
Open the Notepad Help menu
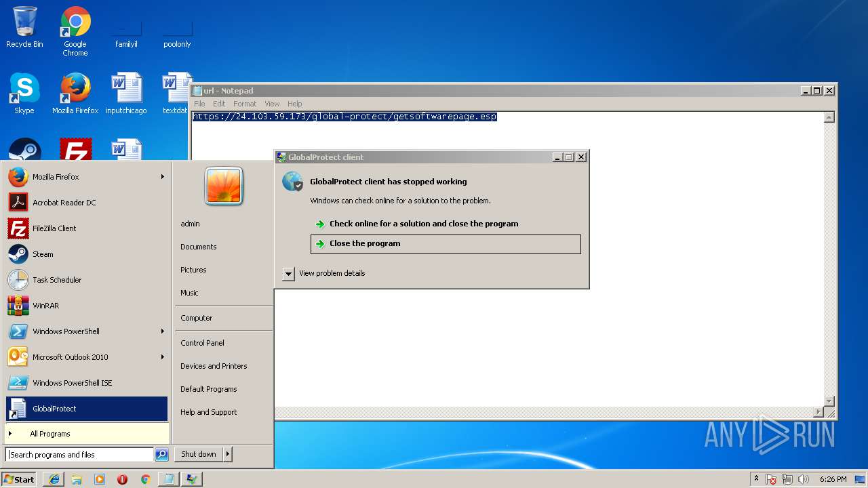click(294, 104)
